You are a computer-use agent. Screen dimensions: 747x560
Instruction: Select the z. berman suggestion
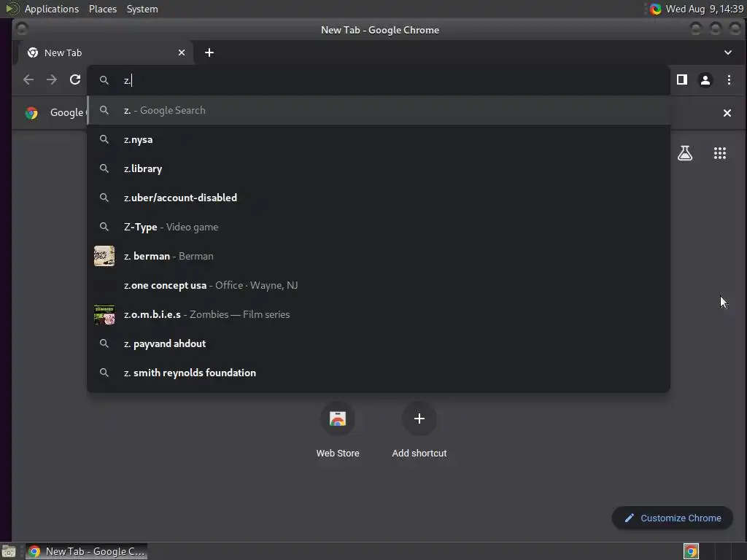[379, 256]
